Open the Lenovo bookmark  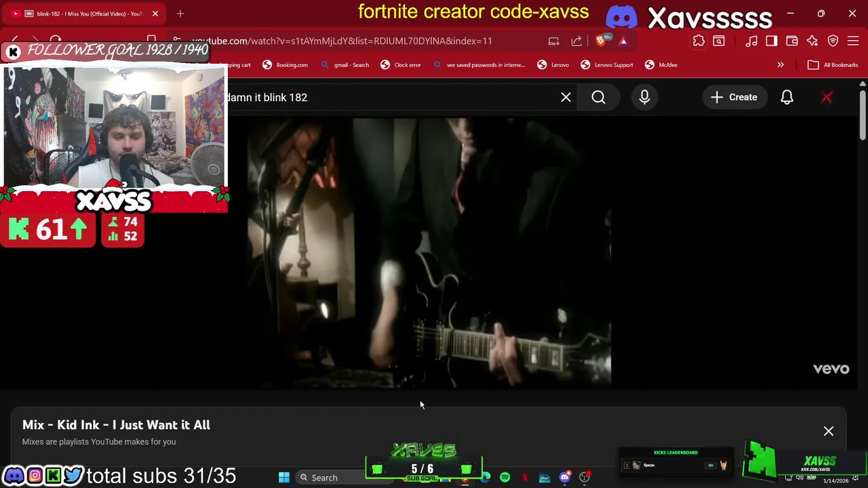553,65
